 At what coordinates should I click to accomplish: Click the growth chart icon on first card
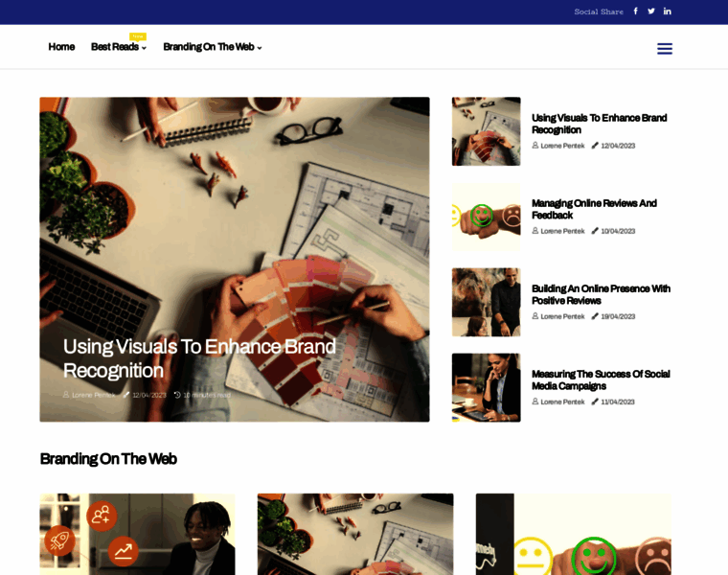tap(123, 551)
